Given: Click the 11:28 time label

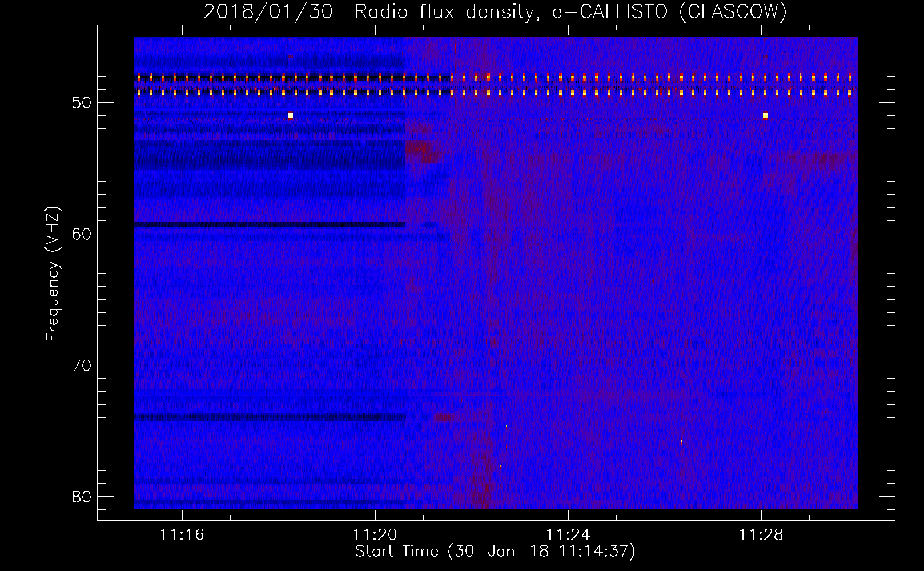Looking at the screenshot, I should tap(761, 534).
